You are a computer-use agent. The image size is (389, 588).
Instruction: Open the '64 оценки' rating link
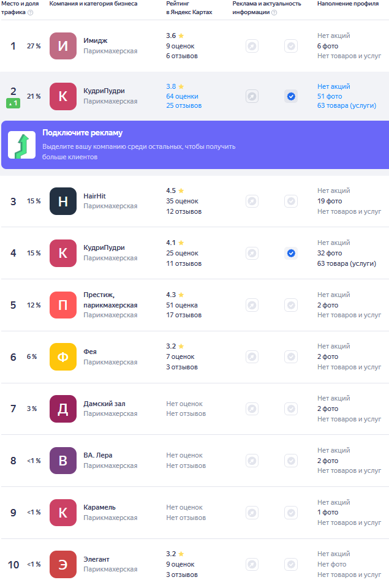[x=182, y=96]
